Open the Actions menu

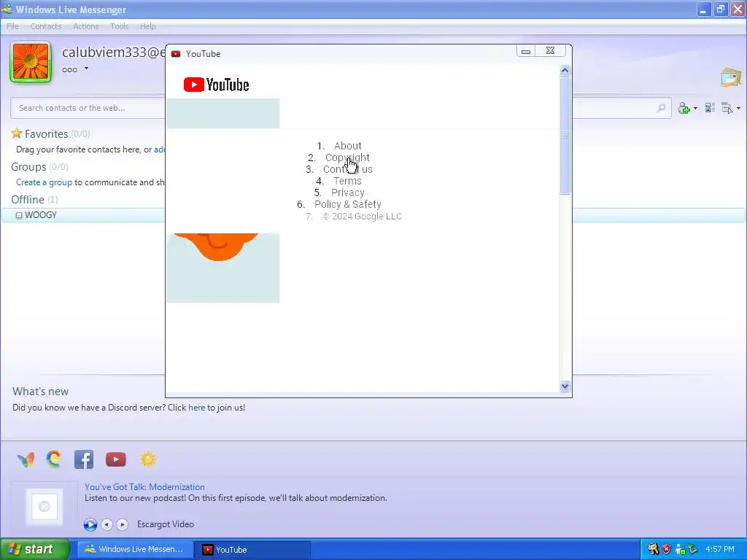86,26
